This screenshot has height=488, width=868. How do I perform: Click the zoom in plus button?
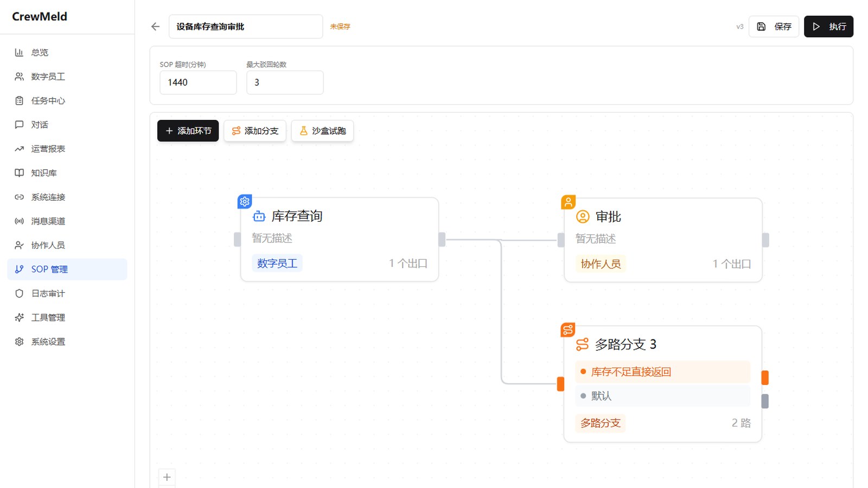(x=167, y=477)
